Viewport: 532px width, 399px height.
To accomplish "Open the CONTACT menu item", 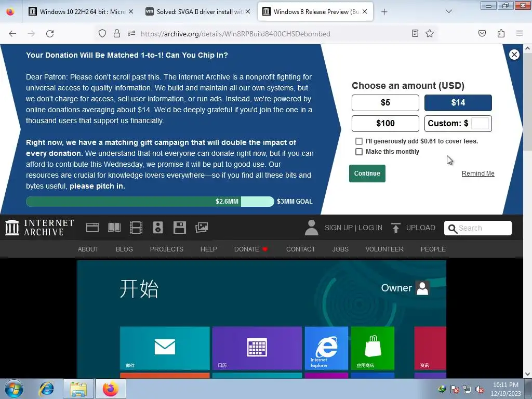I will coord(301,249).
